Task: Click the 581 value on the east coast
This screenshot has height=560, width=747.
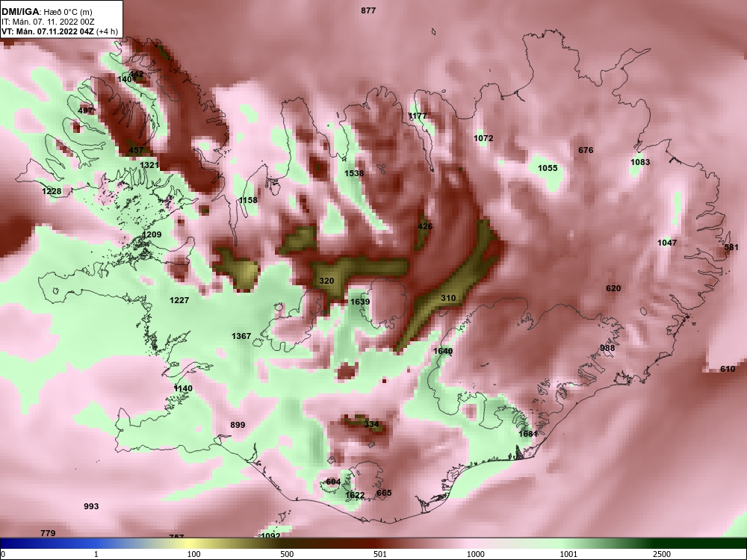Action: 731,247
